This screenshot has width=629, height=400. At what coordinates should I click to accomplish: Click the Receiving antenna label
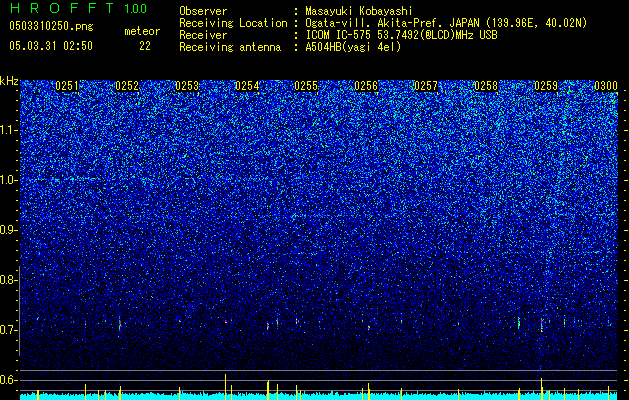coord(230,47)
